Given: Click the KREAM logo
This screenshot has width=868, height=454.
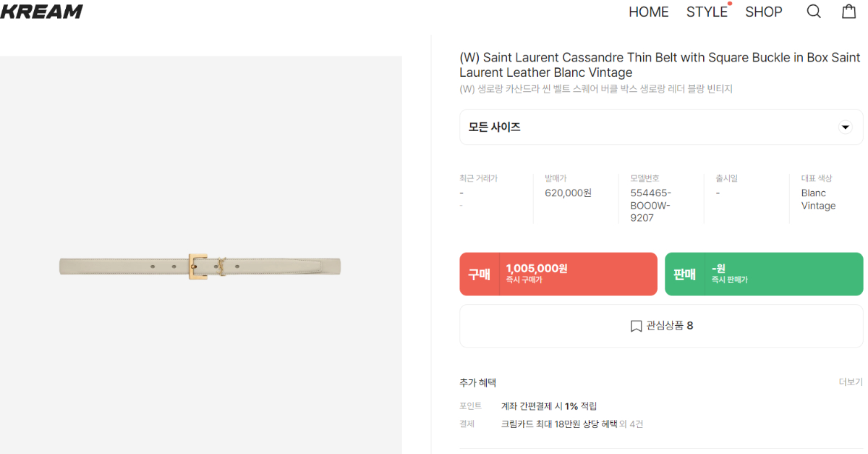Looking at the screenshot, I should (x=41, y=12).
